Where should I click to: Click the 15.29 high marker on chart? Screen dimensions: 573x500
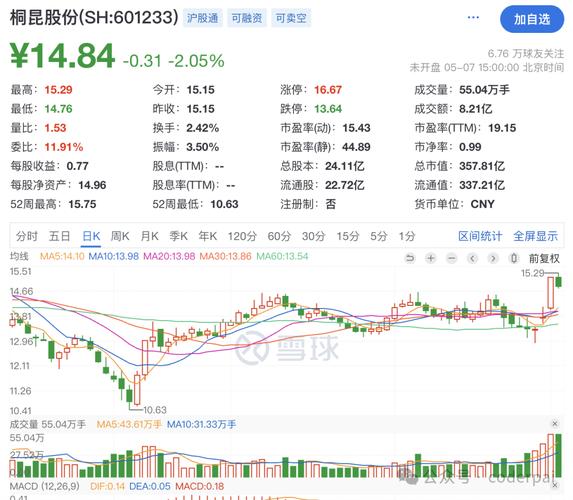pyautogui.click(x=532, y=273)
